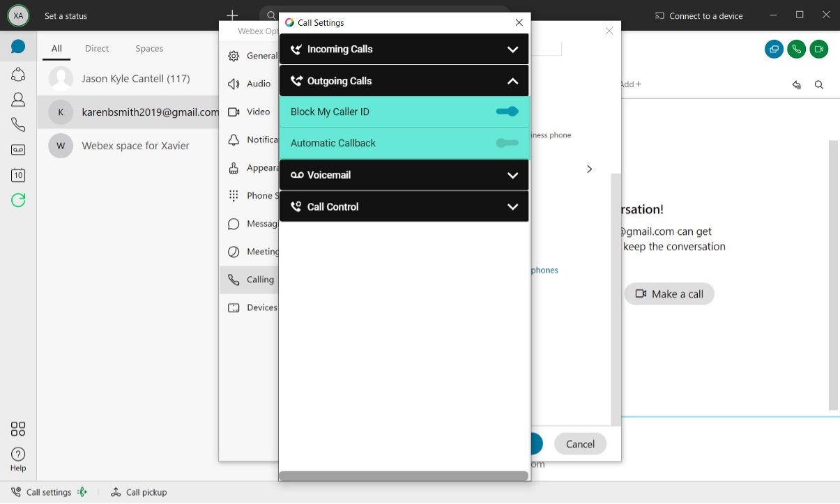The height and width of the screenshot is (504, 840).
Task: Open Appearance in Webex Options menu
Action: pos(249,167)
